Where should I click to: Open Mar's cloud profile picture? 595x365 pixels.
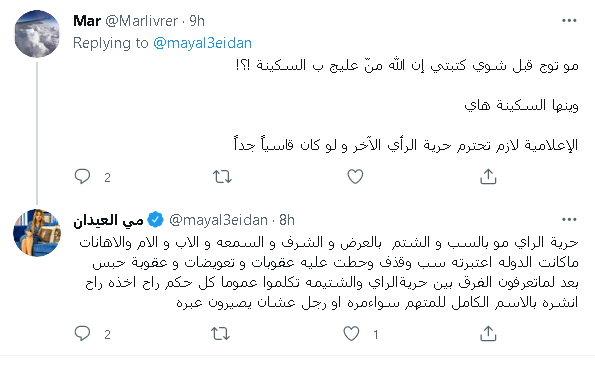(37, 34)
